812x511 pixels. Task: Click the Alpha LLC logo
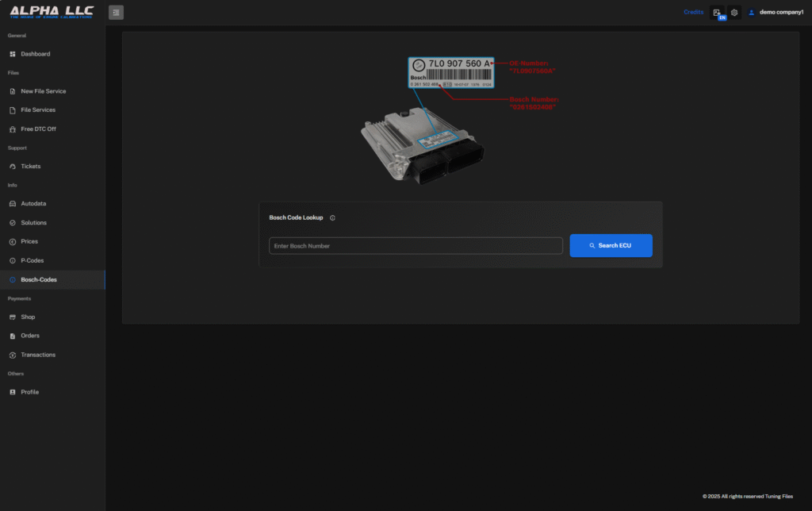[x=52, y=12]
